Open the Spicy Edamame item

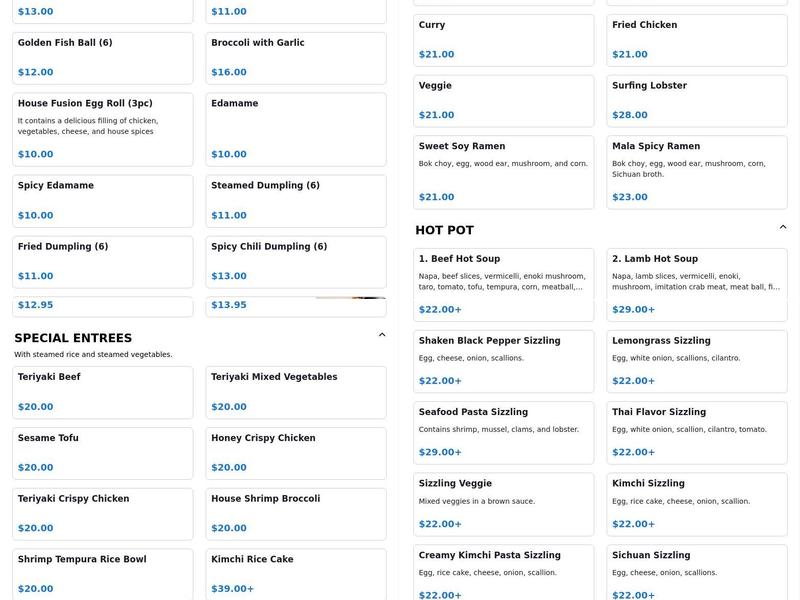pyautogui.click(x=100, y=200)
